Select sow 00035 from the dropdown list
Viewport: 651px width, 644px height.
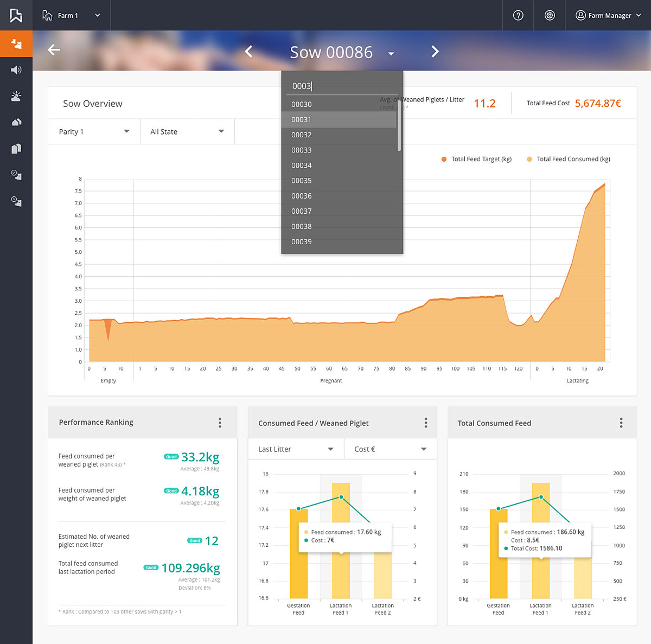[301, 181]
